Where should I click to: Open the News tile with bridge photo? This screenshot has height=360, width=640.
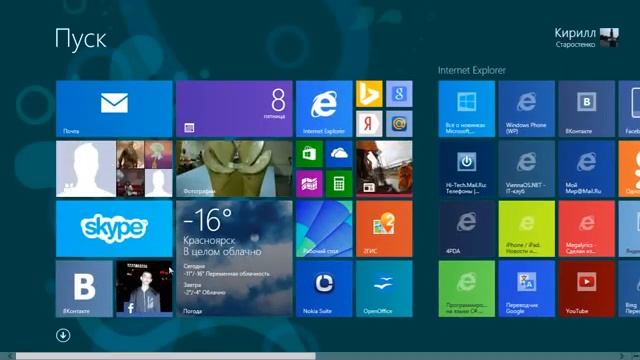click(x=384, y=169)
